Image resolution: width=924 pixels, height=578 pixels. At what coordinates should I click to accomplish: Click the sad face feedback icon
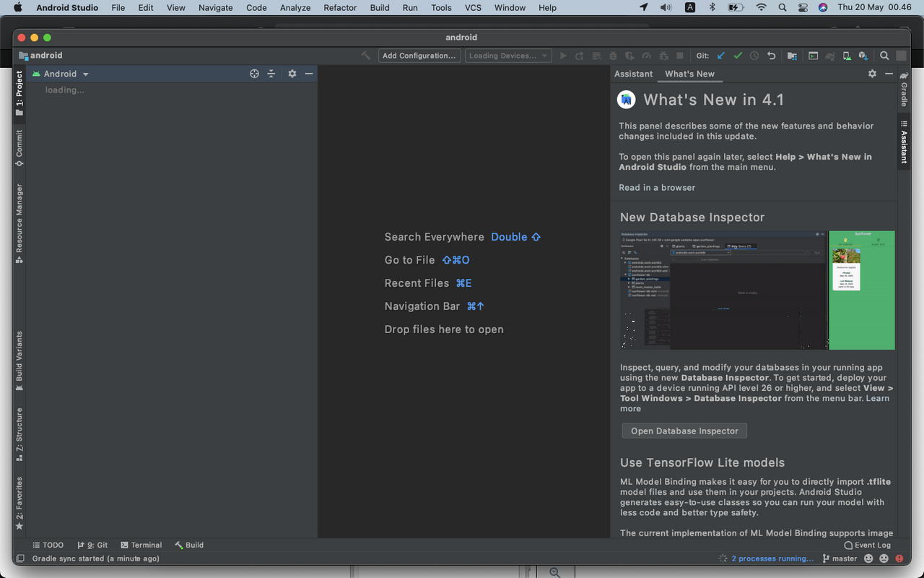pyautogui.click(x=884, y=558)
